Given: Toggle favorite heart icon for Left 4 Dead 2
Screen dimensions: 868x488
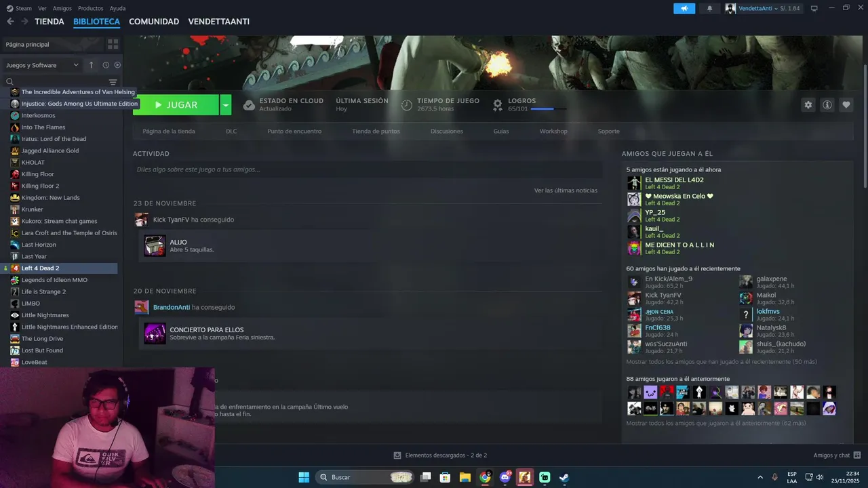Looking at the screenshot, I should [846, 104].
